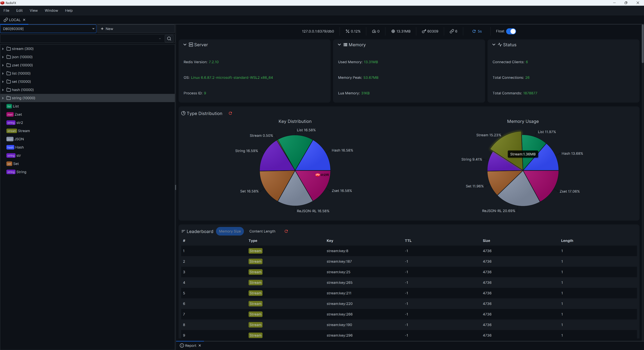Click the key count icon showing 60309

[424, 31]
